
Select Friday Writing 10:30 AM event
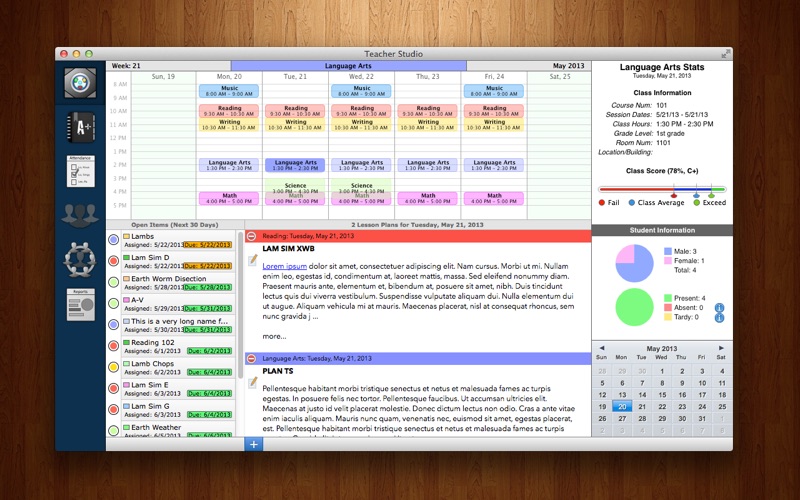tap(494, 125)
